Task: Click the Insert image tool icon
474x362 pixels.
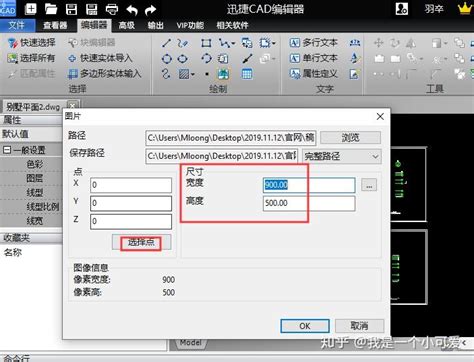Action: tap(224, 74)
